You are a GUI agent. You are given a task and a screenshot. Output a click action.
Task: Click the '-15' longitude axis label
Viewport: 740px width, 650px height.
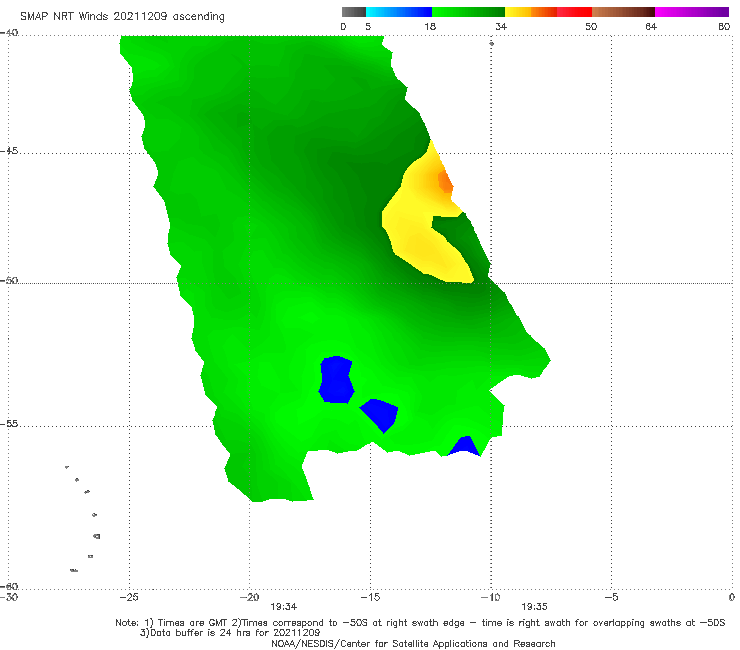(370, 597)
